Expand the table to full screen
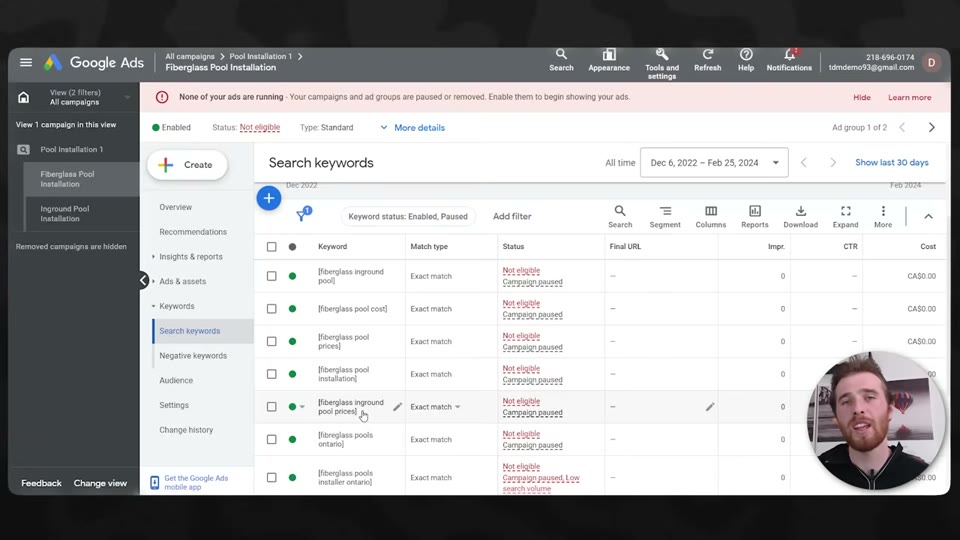Viewport: 960px width, 540px height. point(846,217)
